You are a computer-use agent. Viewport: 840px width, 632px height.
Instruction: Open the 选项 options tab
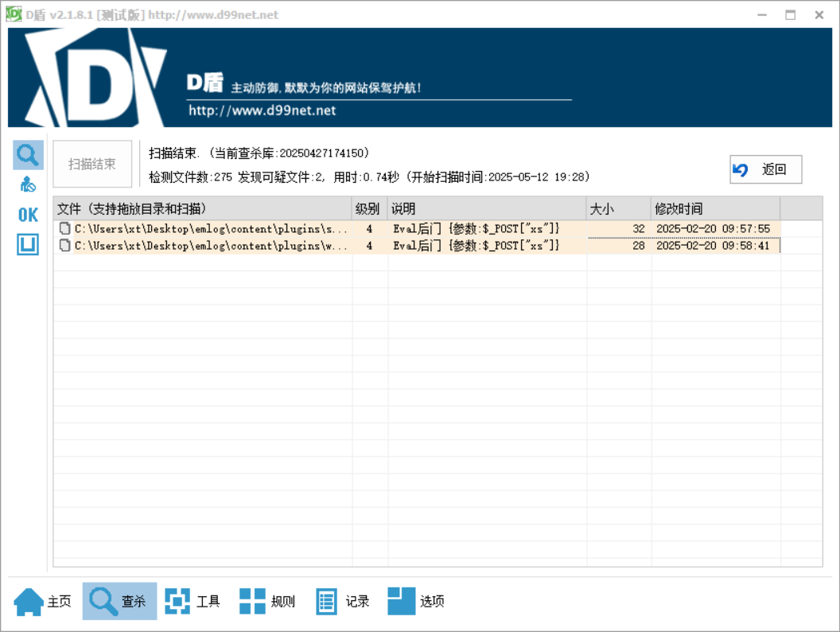pos(416,601)
